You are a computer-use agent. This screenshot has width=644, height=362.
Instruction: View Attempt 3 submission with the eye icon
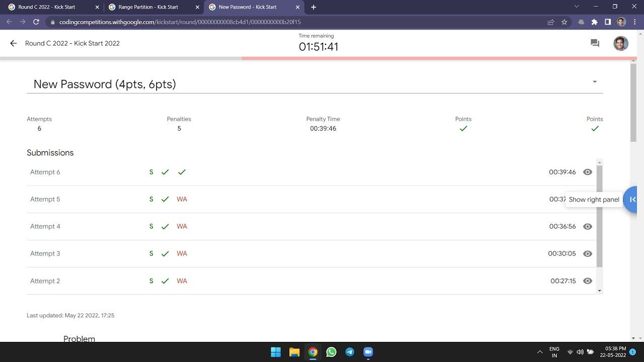587,253
